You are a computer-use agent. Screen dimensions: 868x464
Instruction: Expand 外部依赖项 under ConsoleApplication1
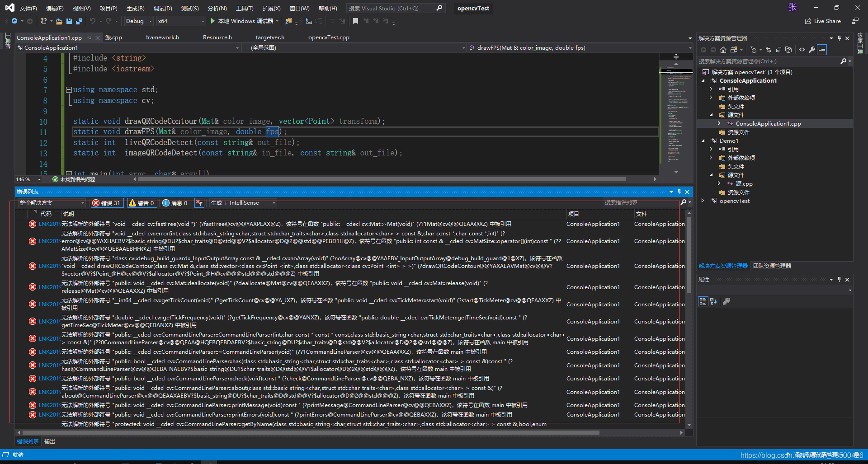coord(711,98)
